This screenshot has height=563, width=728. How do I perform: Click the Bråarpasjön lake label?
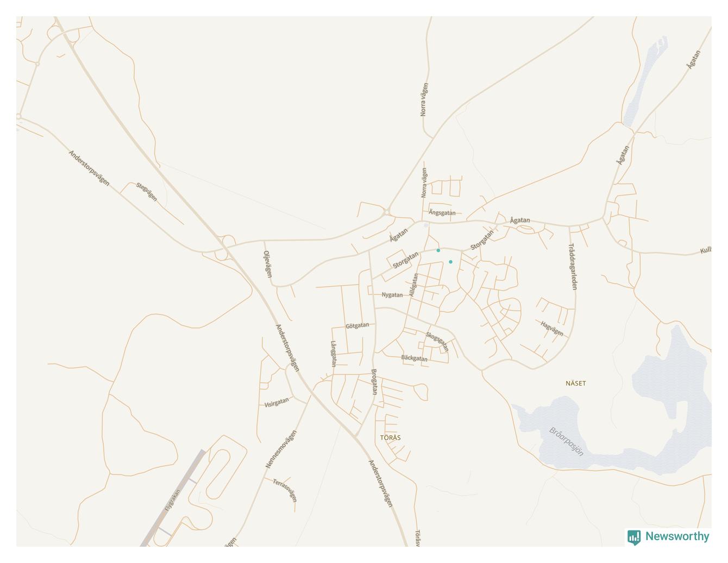click(566, 441)
